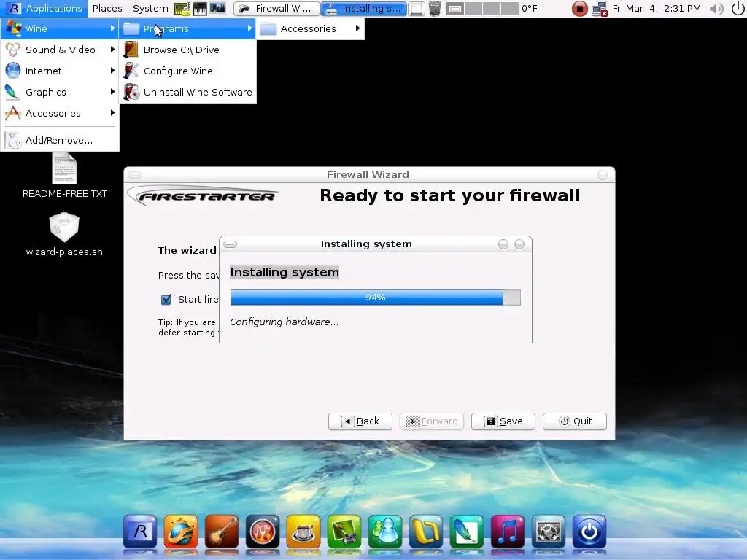Click 'Ready to start your firewall' heading
The image size is (747, 560).
point(449,195)
